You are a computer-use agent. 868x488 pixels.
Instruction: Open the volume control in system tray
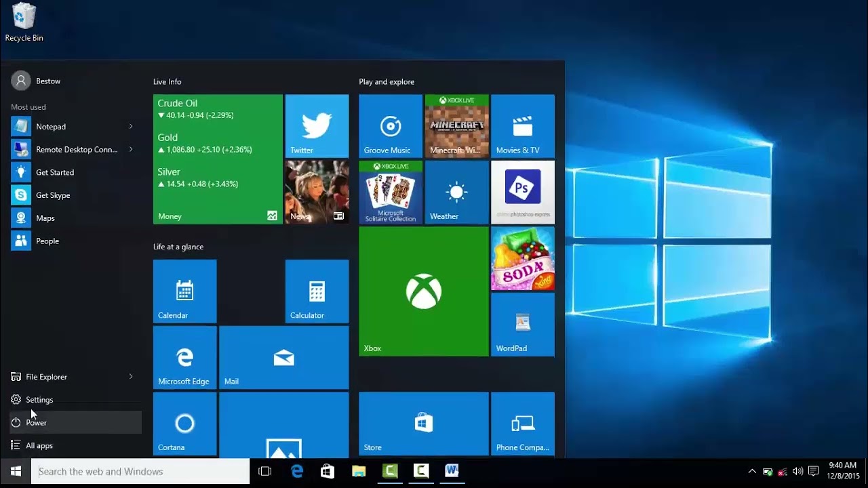(x=797, y=472)
